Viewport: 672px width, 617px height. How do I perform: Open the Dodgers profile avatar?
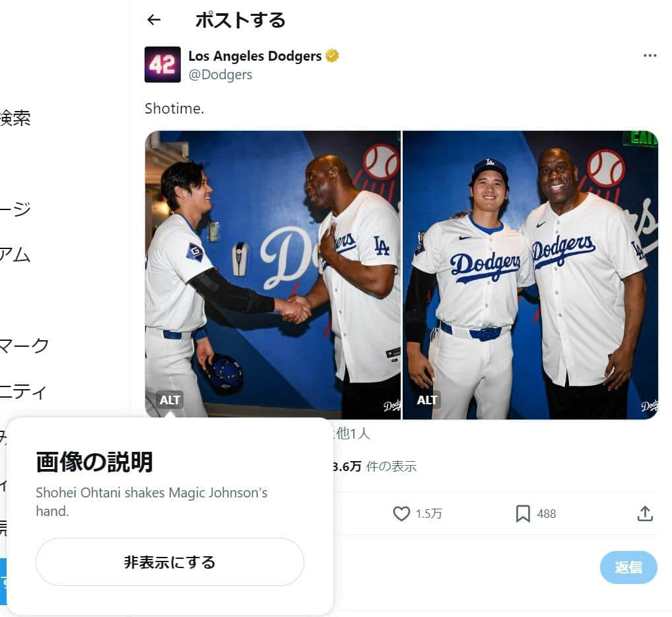(x=162, y=64)
